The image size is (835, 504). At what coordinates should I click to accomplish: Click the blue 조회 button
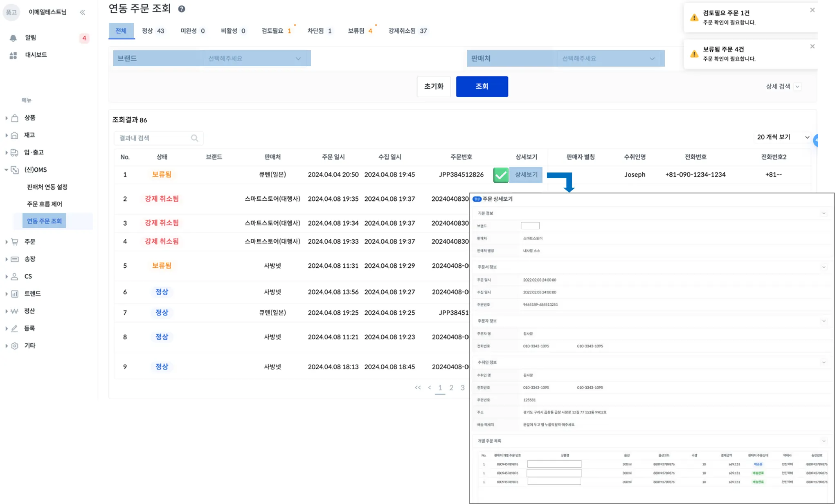coord(482,87)
